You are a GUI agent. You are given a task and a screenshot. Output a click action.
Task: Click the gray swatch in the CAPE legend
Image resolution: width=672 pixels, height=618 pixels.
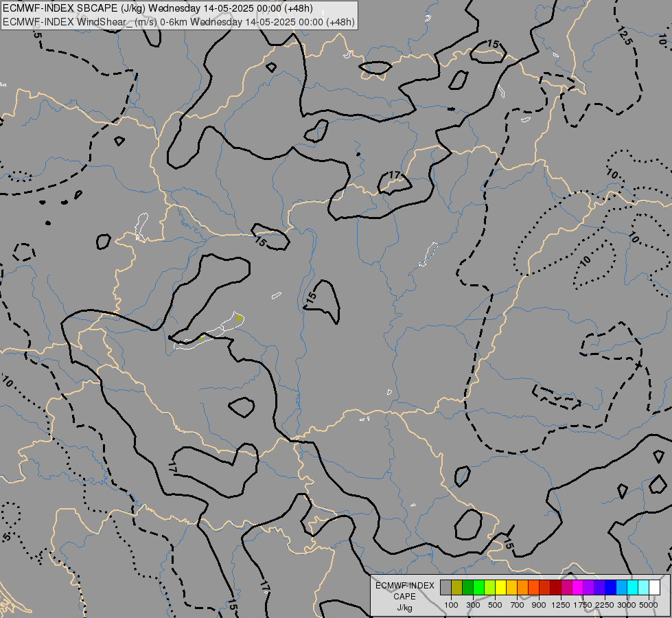tap(445, 588)
